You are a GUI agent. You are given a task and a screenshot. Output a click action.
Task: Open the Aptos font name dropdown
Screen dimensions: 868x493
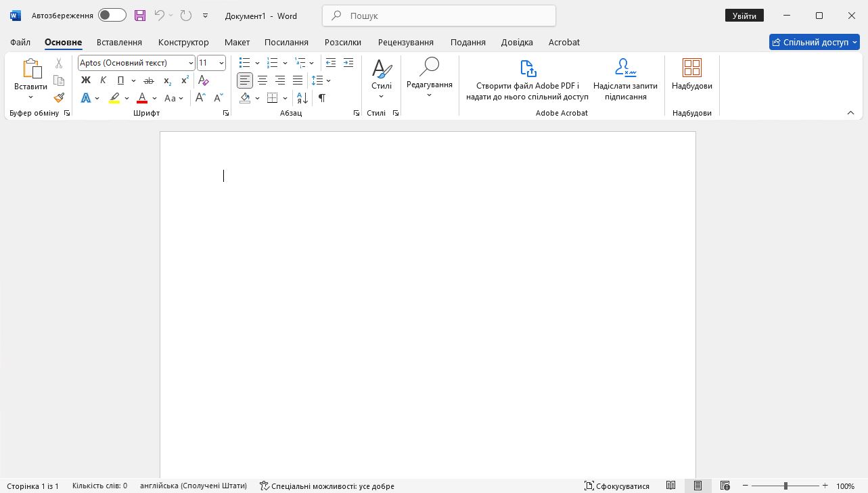coord(191,63)
